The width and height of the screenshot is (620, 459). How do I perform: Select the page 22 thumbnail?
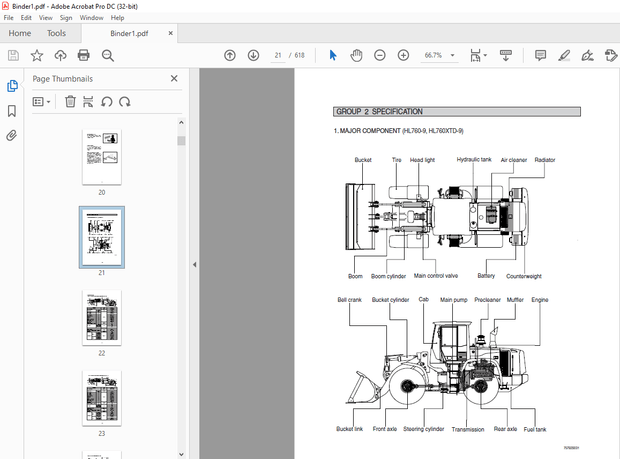point(101,318)
